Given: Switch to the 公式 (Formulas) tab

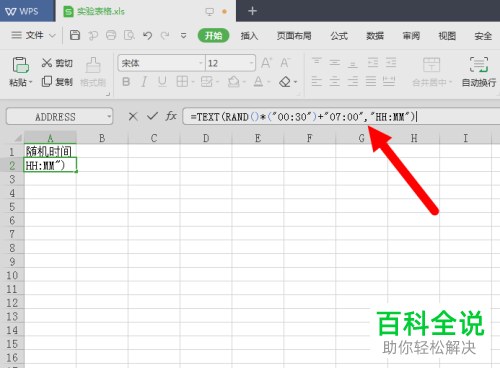Looking at the screenshot, I should tap(339, 36).
